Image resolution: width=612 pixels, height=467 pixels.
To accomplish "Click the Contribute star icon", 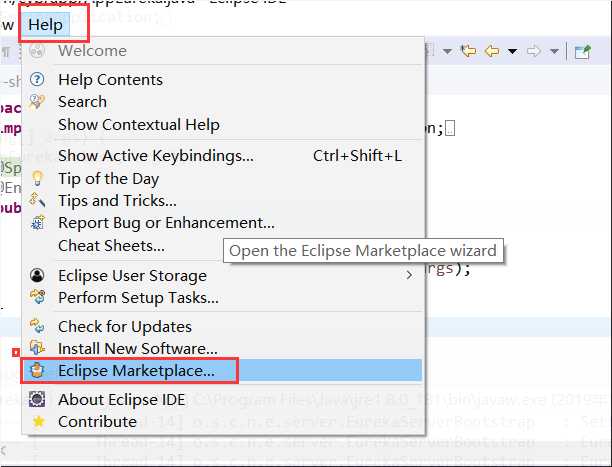I will [38, 421].
